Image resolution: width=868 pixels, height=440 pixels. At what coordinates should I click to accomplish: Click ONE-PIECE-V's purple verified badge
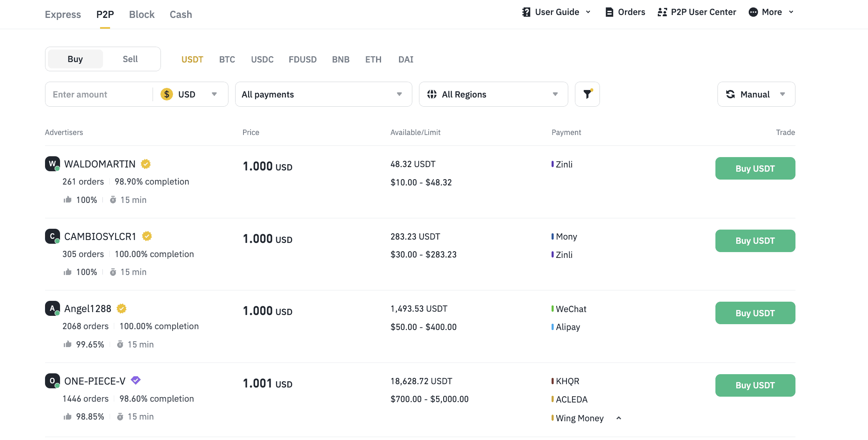coord(135,380)
